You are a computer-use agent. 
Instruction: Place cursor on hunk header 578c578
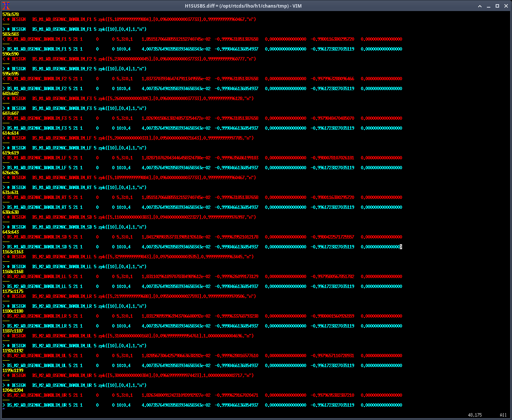11,14
